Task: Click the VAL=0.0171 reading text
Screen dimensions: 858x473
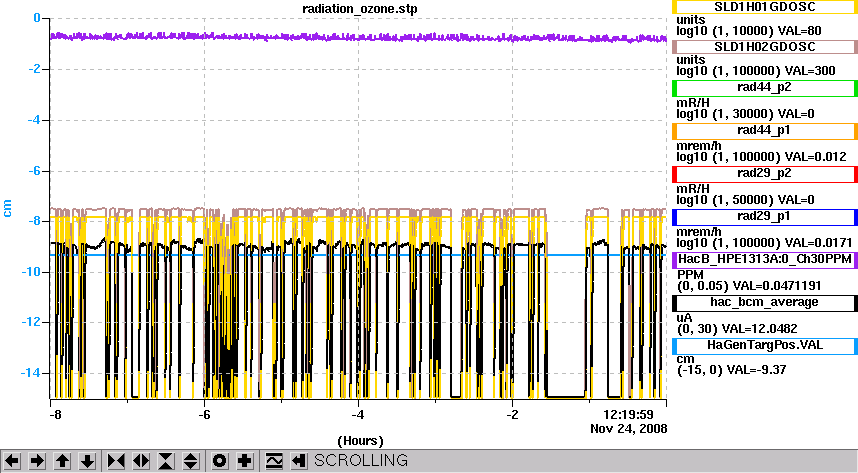Action: pyautogui.click(x=819, y=243)
